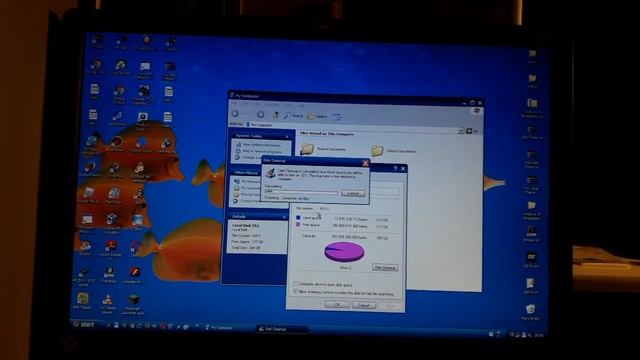This screenshot has height=360, width=640.
Task: Collapse the System Tasks panel
Action: tap(287, 137)
